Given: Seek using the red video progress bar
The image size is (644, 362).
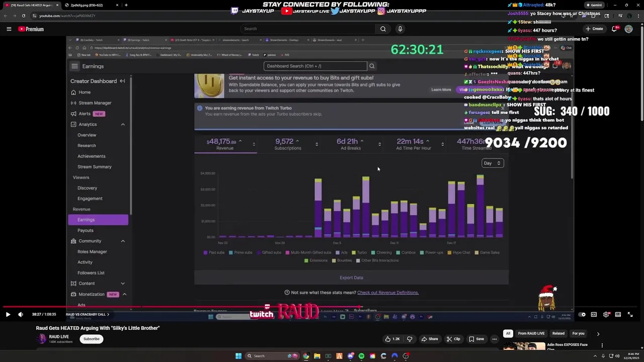Looking at the screenshot, I should point(322,307).
